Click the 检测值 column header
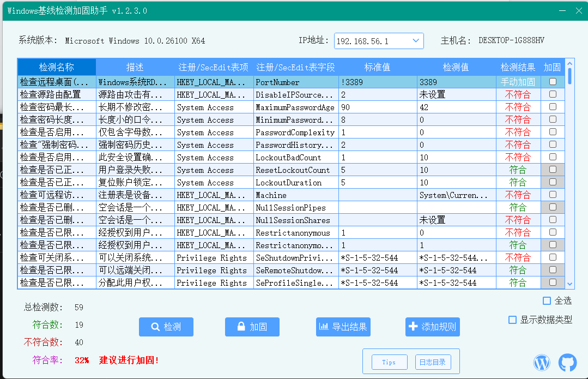Screen dimensions: 588x379 456,67
